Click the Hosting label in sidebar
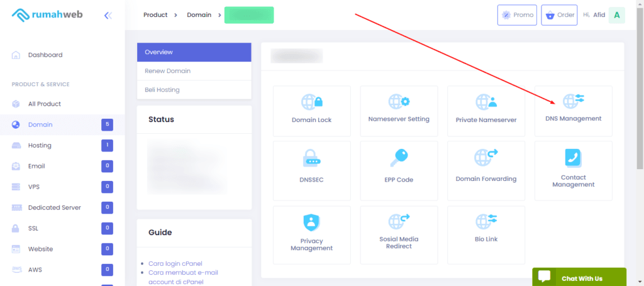This screenshot has height=286, width=644. pos(40,145)
